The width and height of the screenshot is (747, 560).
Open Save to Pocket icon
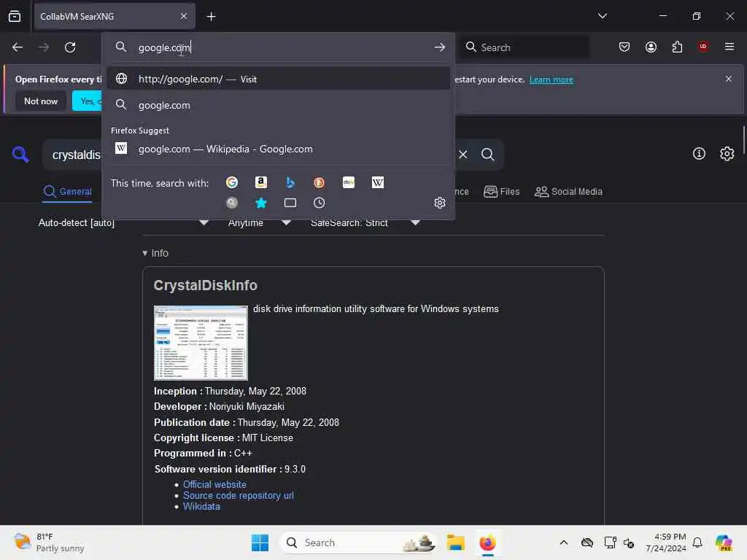624,47
